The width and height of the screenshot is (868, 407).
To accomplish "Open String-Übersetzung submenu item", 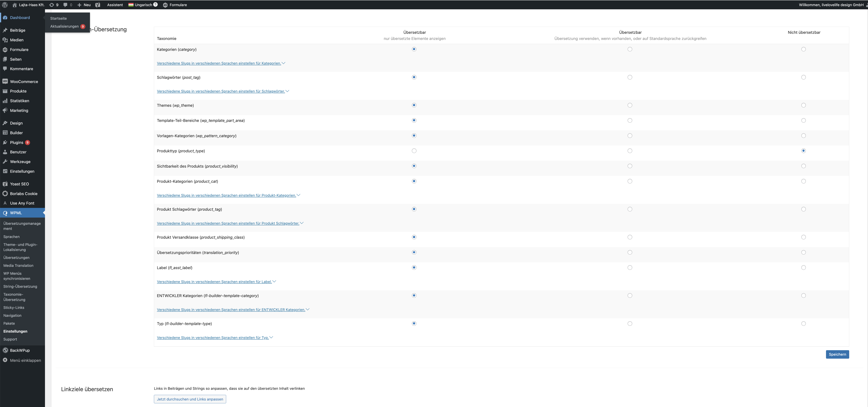I will (20, 286).
